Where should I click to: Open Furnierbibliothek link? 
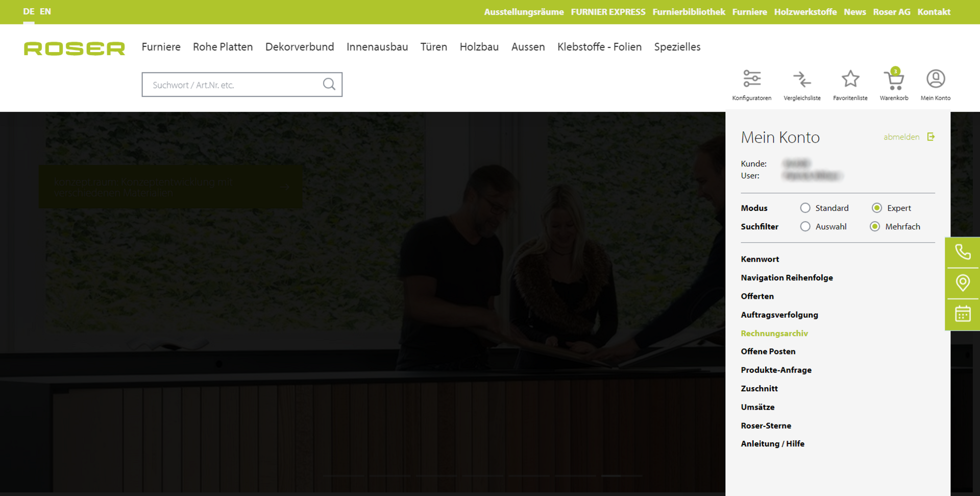tap(689, 12)
